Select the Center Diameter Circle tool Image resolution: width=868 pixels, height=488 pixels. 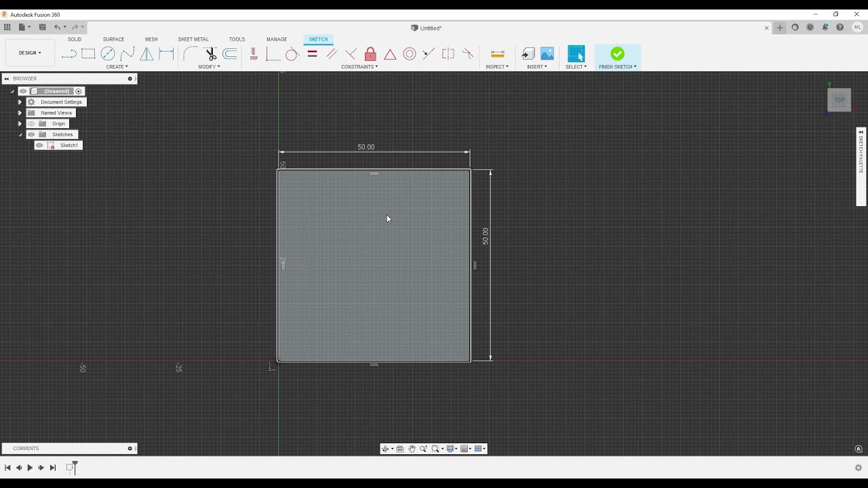click(x=108, y=54)
